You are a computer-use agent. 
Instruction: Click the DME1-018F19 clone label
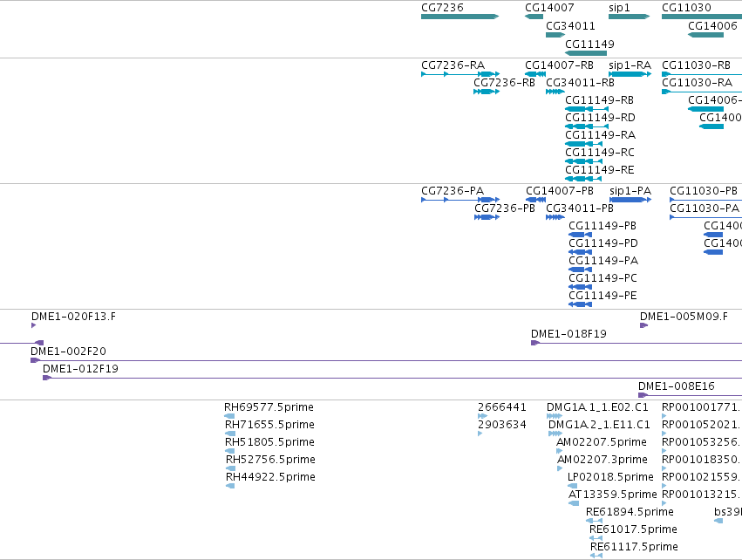pos(568,334)
